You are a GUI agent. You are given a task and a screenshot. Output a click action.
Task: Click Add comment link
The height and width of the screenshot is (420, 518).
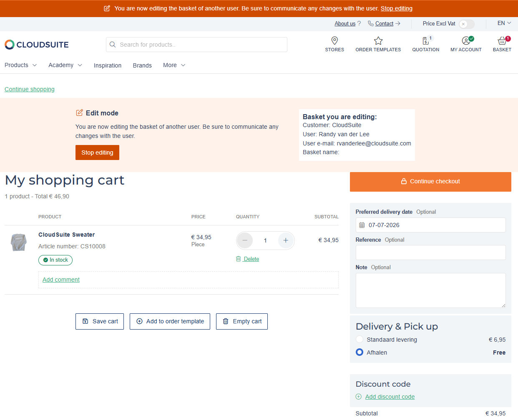(61, 280)
